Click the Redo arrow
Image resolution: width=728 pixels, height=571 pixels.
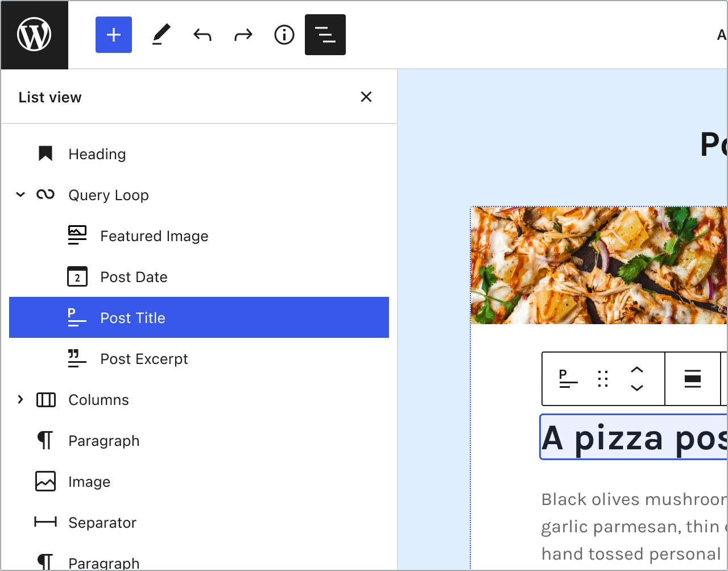[243, 35]
